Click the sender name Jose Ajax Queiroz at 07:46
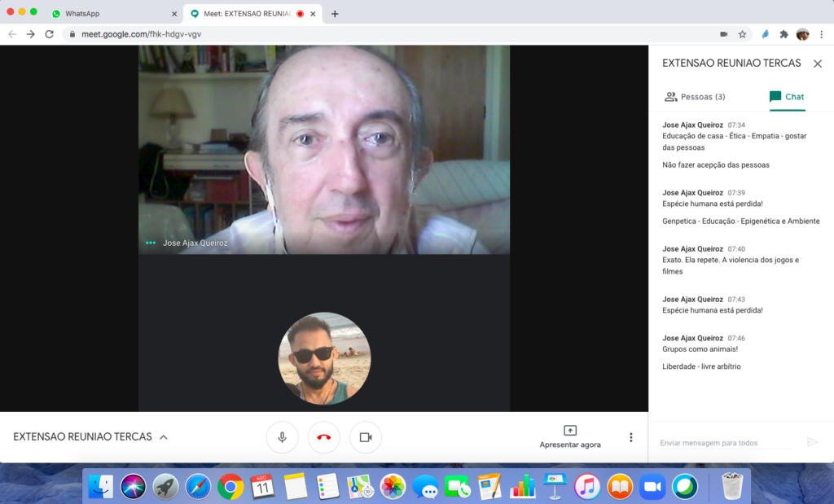Screen dimensions: 834x504 (x=692, y=338)
